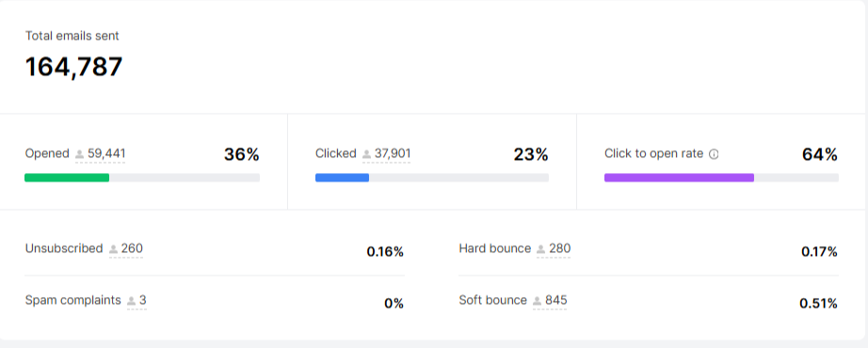Click the 64% click to open percentage
This screenshot has width=868, height=348.
pyautogui.click(x=820, y=155)
